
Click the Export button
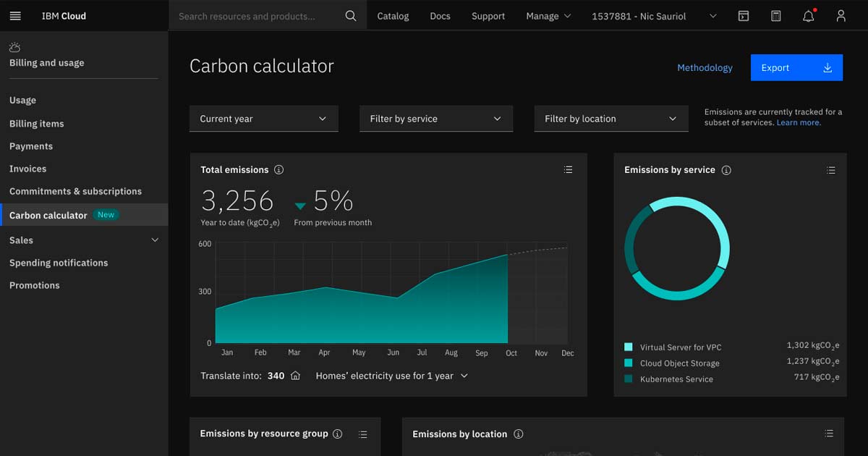(797, 67)
